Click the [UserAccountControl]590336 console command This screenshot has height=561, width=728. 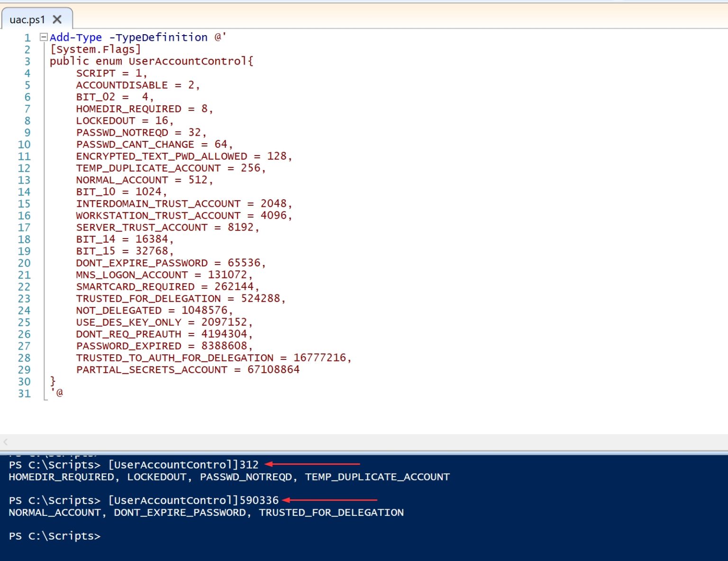(193, 500)
